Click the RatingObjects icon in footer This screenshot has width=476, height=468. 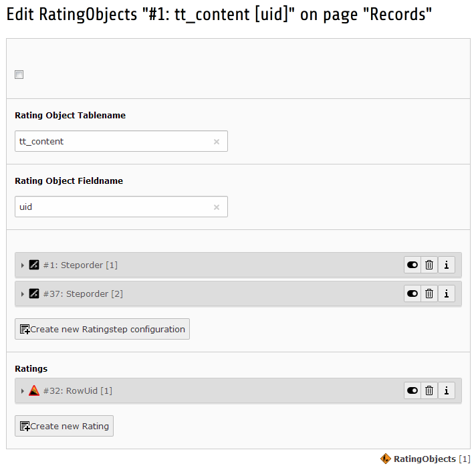(386, 459)
